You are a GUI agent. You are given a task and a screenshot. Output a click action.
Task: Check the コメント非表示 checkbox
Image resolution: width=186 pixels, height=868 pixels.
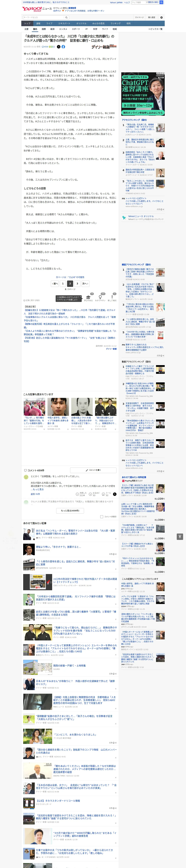pos(102,517)
